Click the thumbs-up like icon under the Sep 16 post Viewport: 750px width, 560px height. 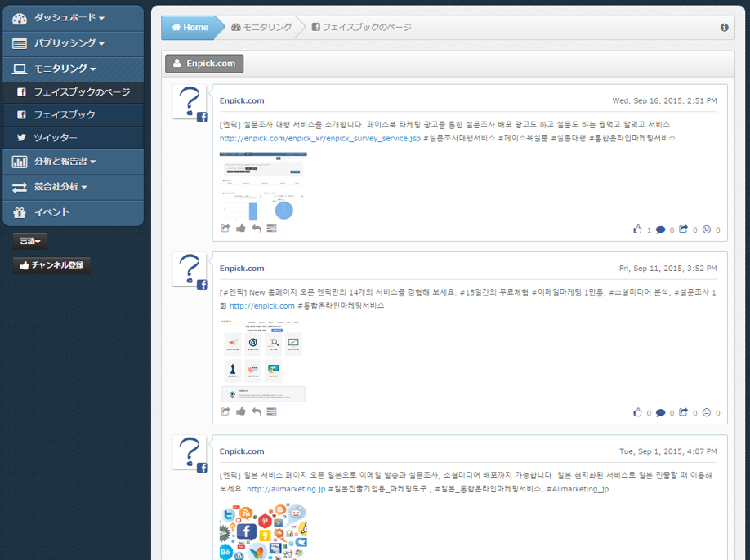(x=241, y=229)
